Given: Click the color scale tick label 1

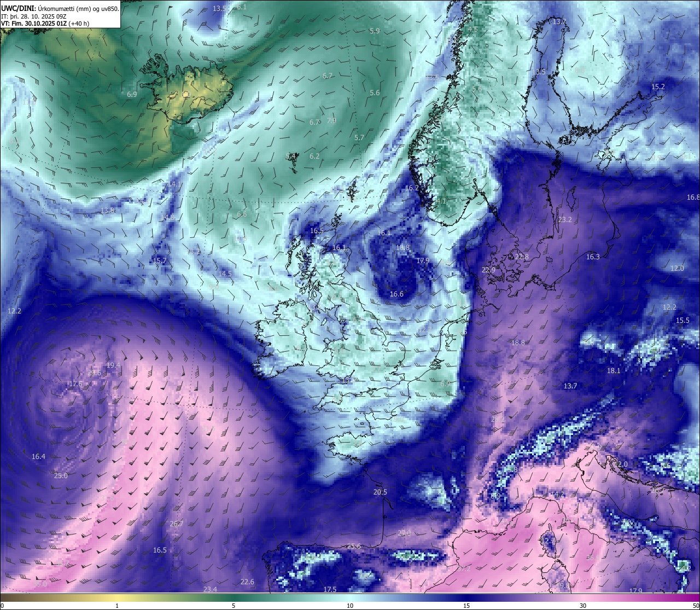Looking at the screenshot, I should (x=117, y=606).
